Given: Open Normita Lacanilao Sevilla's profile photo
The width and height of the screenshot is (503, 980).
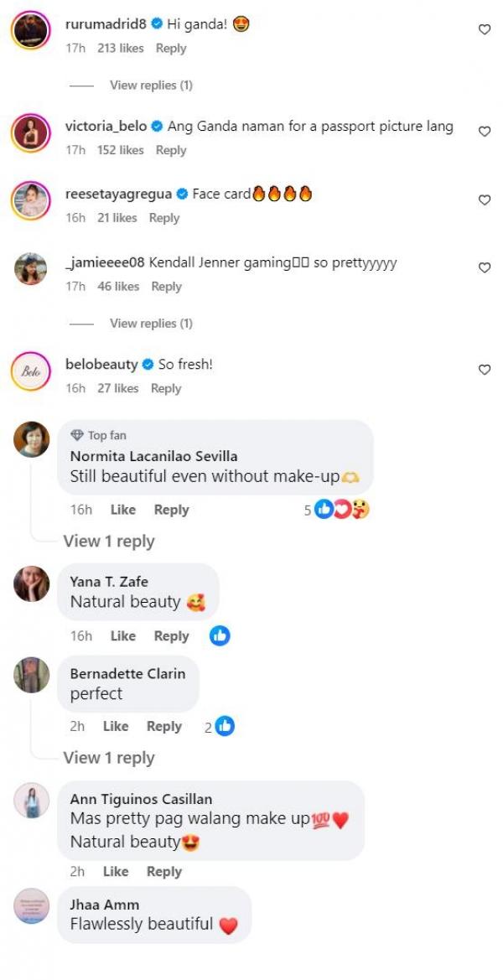Looking at the screenshot, I should (x=31, y=438).
